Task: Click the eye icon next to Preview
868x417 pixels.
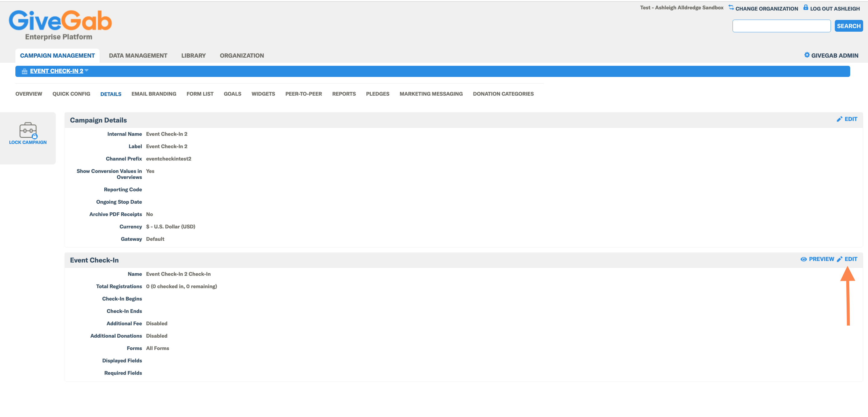Action: pyautogui.click(x=804, y=259)
